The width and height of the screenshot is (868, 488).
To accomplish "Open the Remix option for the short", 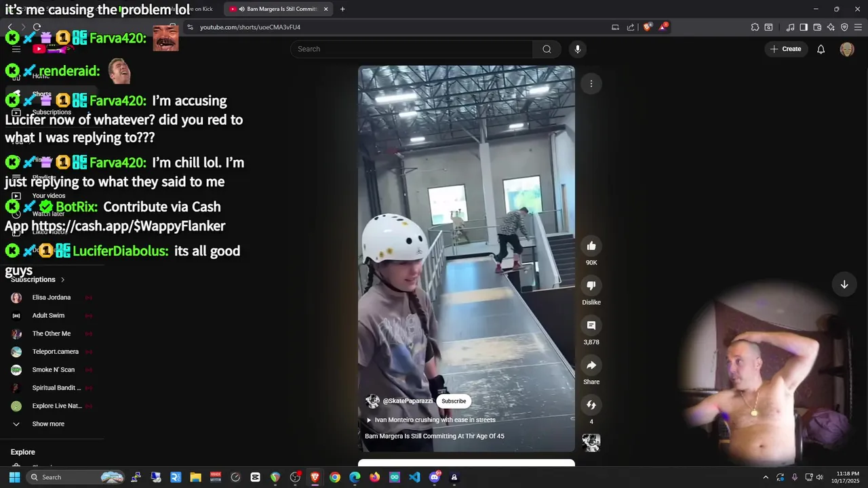I will 591,405.
